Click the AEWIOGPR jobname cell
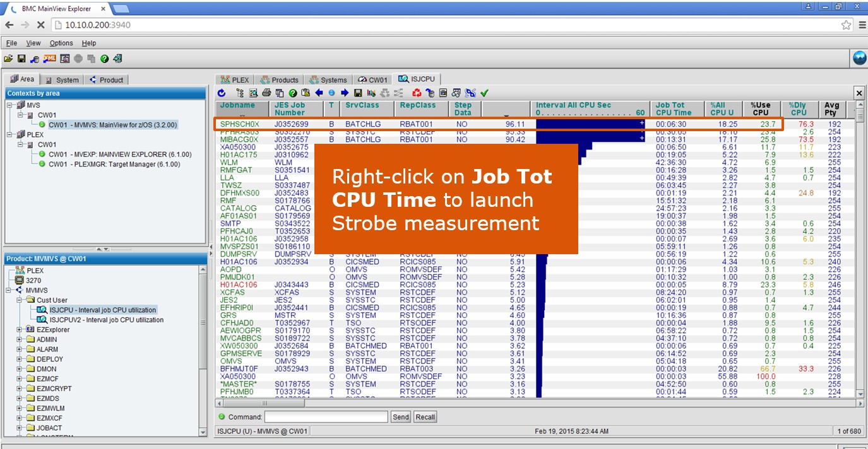The image size is (868, 449). pyautogui.click(x=241, y=330)
